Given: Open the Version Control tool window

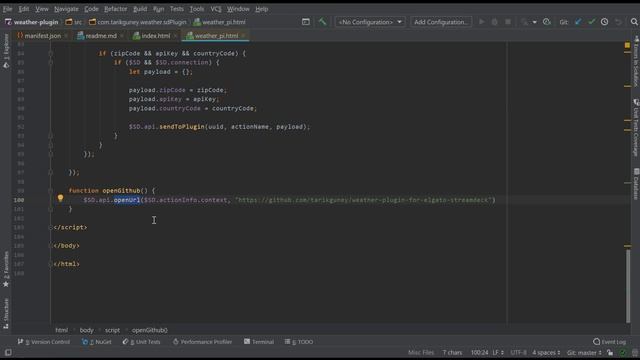Looking at the screenshot, I should click(x=44, y=342).
